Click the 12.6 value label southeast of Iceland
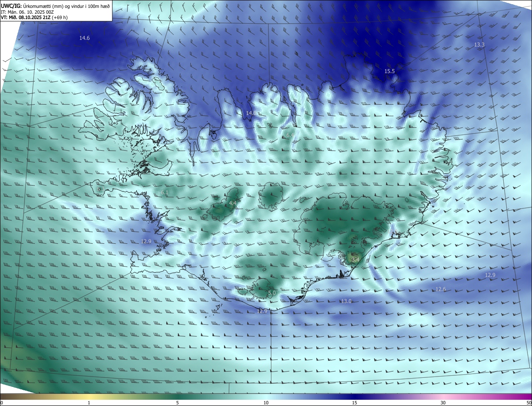The image size is (532, 406). (x=441, y=289)
